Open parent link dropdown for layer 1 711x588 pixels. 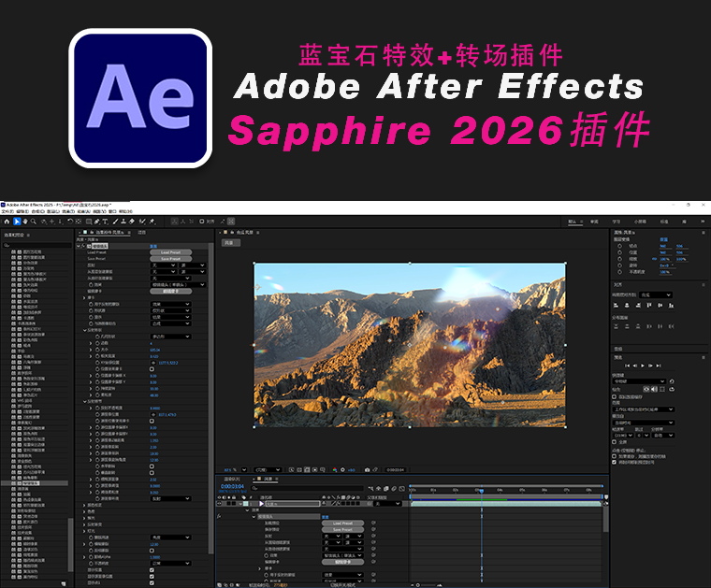tap(387, 504)
